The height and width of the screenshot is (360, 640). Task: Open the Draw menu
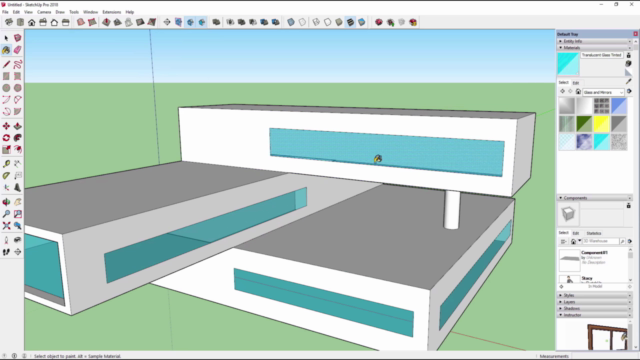click(x=60, y=12)
